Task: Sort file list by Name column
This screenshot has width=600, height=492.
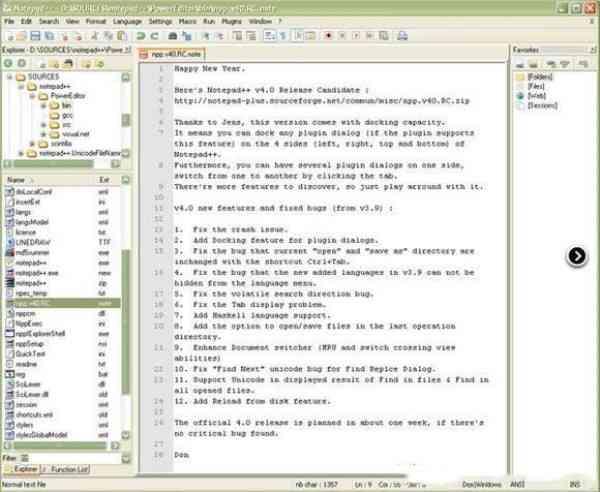Action: pyautogui.click(x=50, y=180)
